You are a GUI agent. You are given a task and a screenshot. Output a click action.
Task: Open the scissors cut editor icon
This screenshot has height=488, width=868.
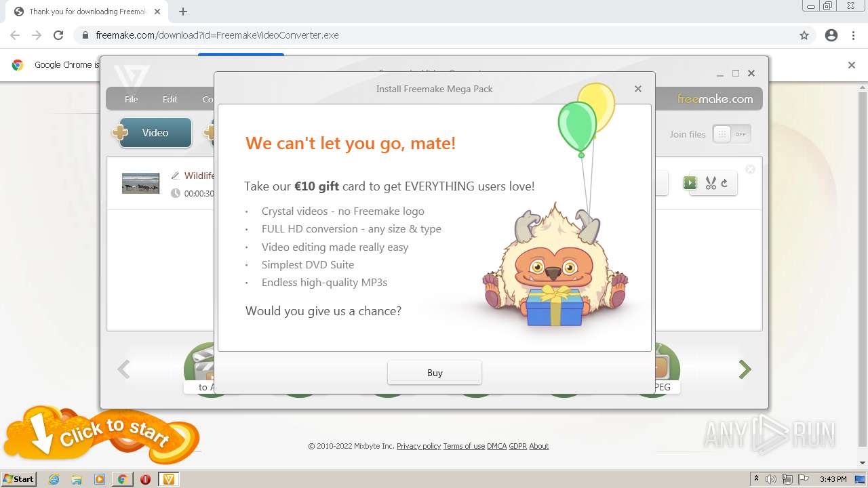(711, 183)
